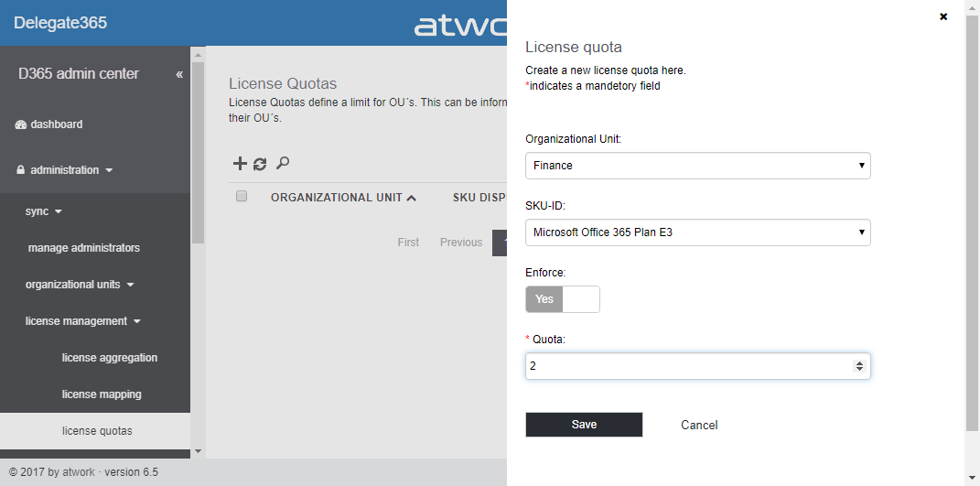The image size is (980, 486).
Task: Cancel the license quota form
Action: coord(699,425)
